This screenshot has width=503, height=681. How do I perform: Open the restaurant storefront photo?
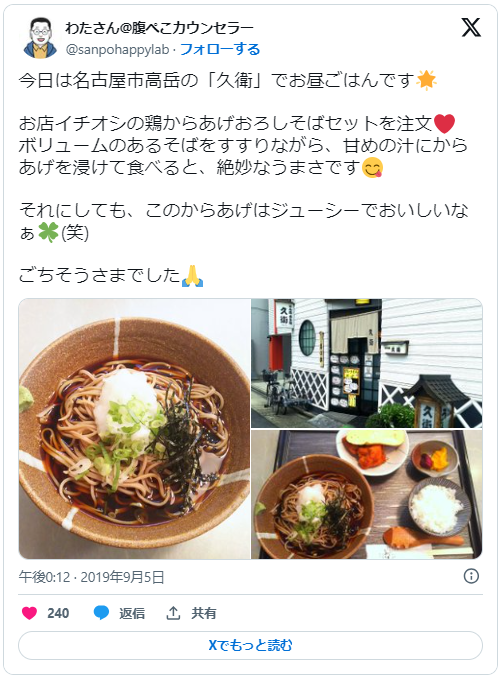(367, 363)
